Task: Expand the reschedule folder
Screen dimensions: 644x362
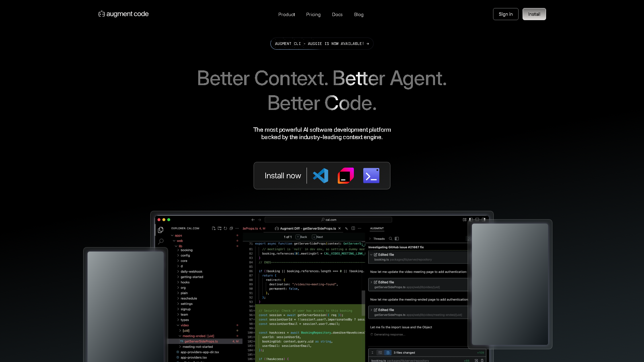Action: [187, 298]
